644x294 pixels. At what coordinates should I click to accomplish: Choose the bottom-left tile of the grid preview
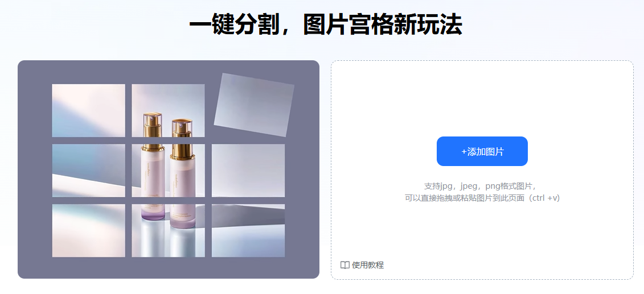pos(89,230)
